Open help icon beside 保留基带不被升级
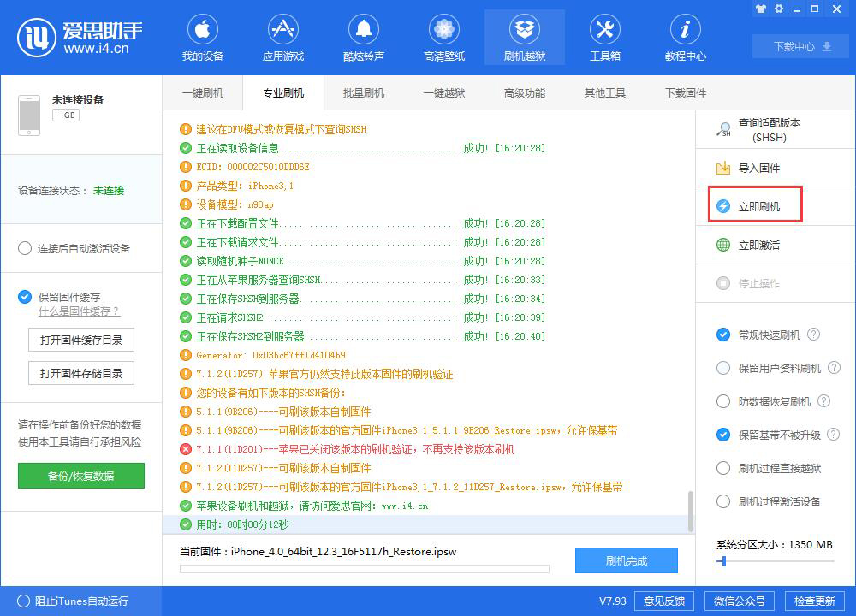The height and width of the screenshot is (616, 856). [x=834, y=435]
